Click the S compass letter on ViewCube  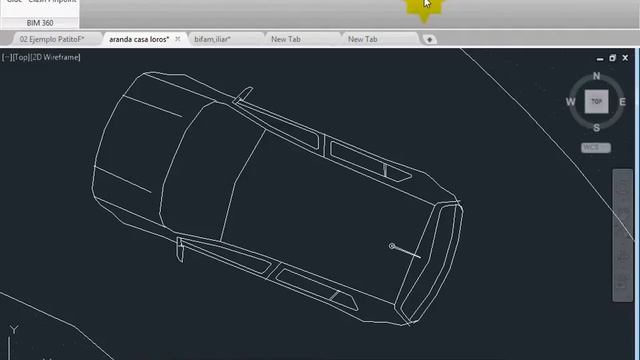point(596,128)
